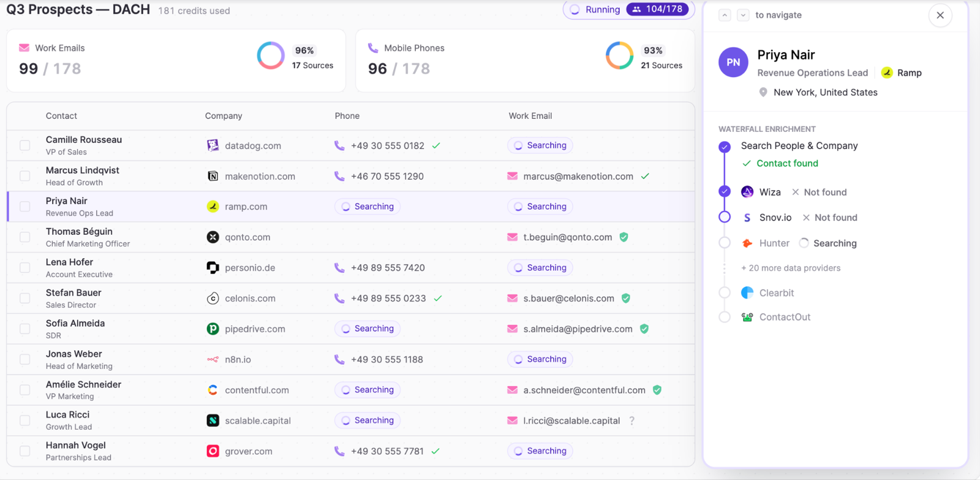Open the Jonas Weber contact row
The width and height of the screenshot is (980, 480).
click(350, 359)
